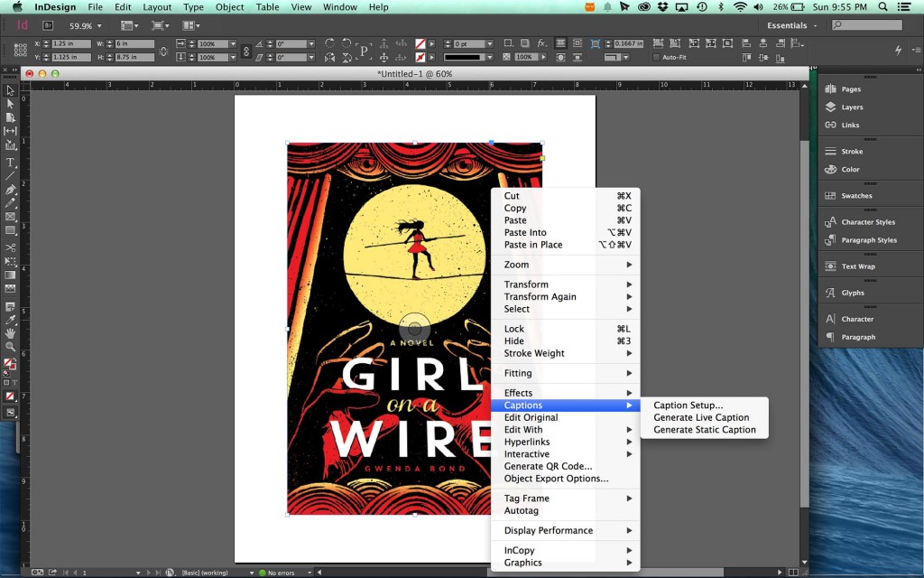924x578 pixels.
Task: Toggle constrain proportions for scaling
Action: coord(246,51)
